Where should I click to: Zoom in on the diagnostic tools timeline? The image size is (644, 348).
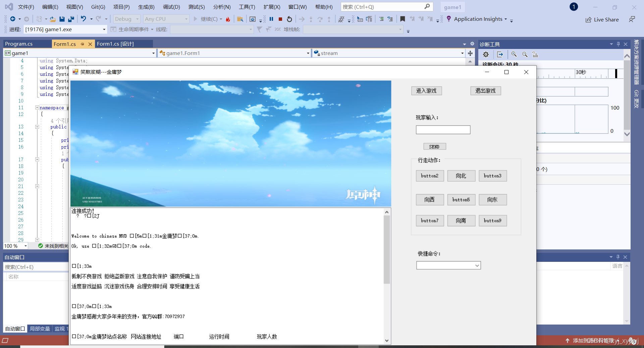514,54
